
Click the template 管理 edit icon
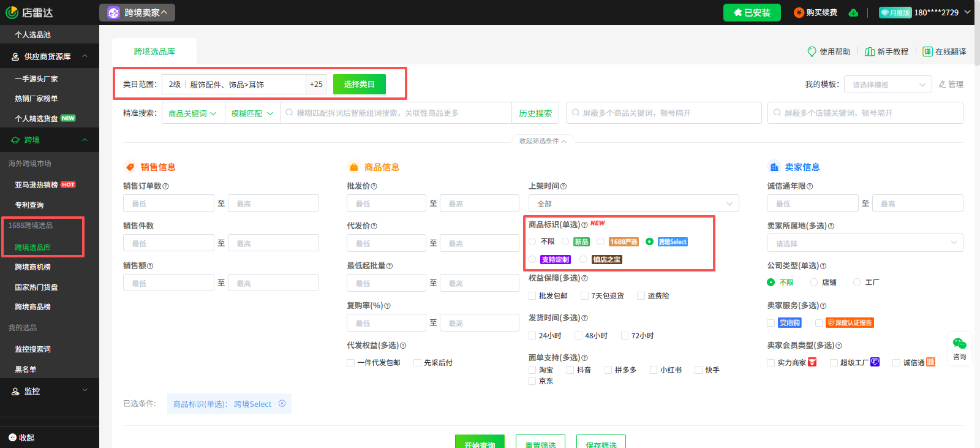[x=943, y=85]
